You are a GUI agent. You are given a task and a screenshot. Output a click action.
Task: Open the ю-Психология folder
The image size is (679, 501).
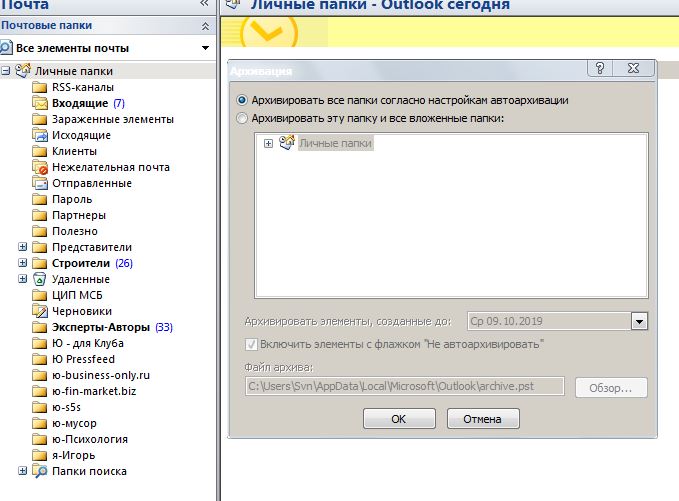[x=90, y=440]
